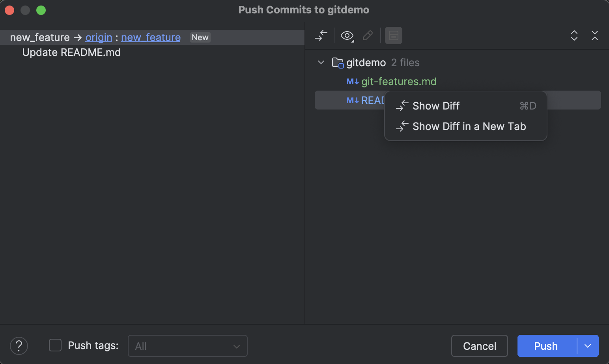
Task: Enable the Push tags checkbox
Action: (x=55, y=345)
